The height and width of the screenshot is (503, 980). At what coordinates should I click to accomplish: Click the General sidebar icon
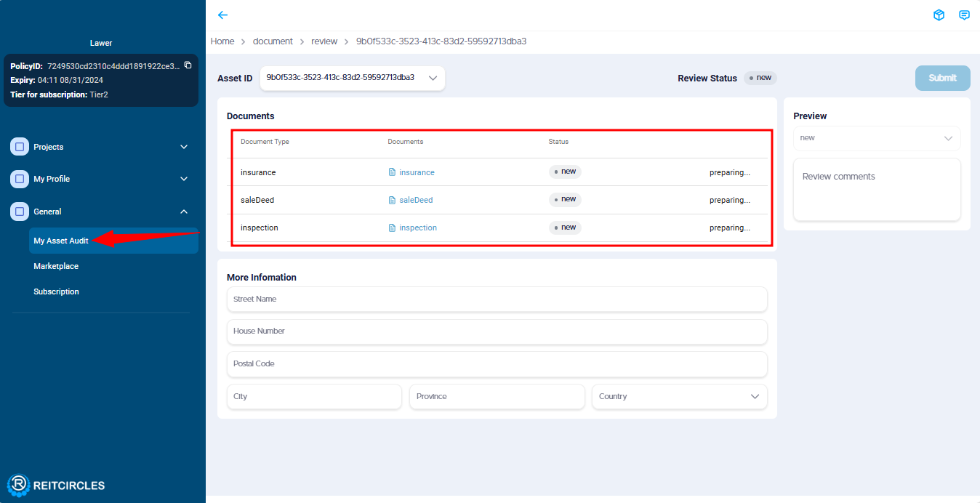point(20,212)
